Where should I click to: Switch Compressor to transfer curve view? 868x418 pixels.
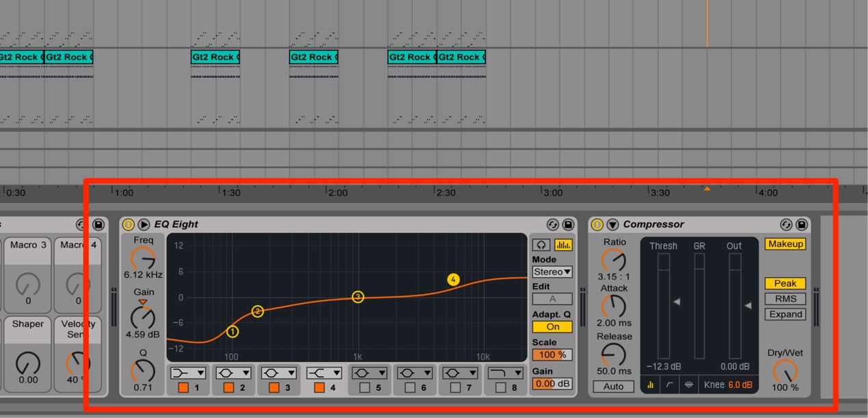[669, 385]
